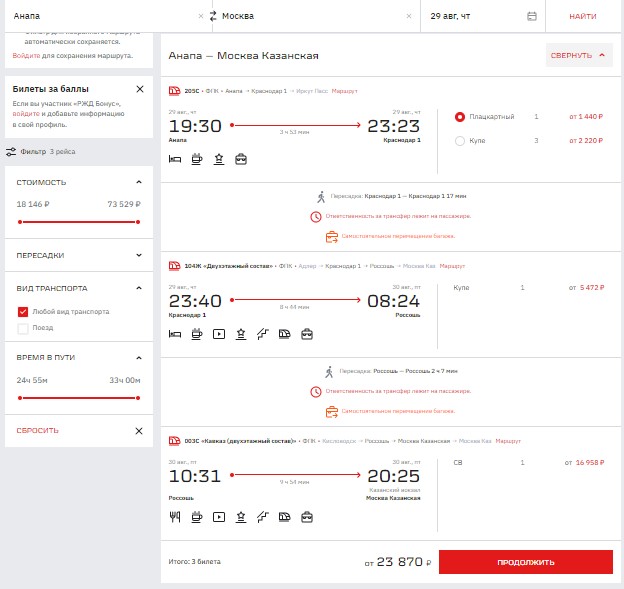The image size is (624, 589).
Task: Click train 104Ж logo icon
Action: pos(174,265)
